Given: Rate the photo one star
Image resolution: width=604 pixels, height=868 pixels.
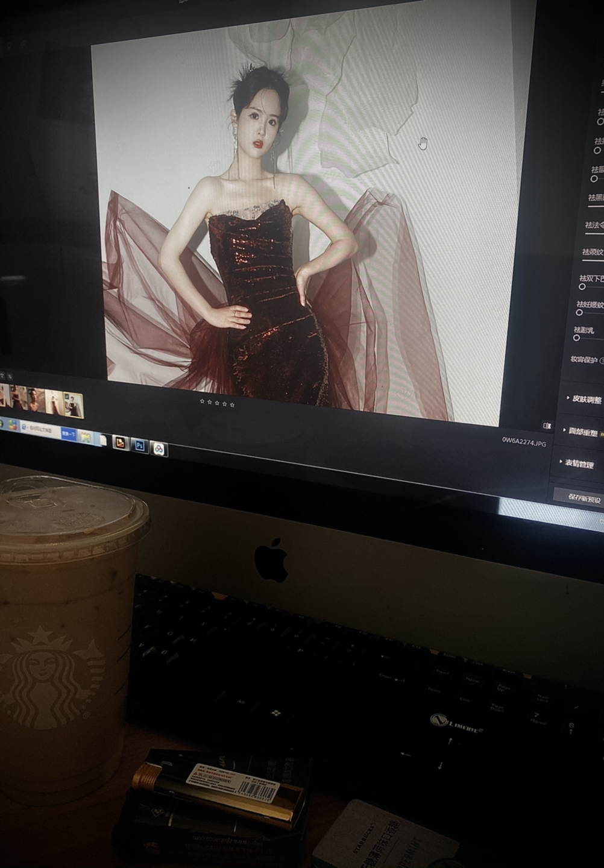Looking at the screenshot, I should coord(203,401).
